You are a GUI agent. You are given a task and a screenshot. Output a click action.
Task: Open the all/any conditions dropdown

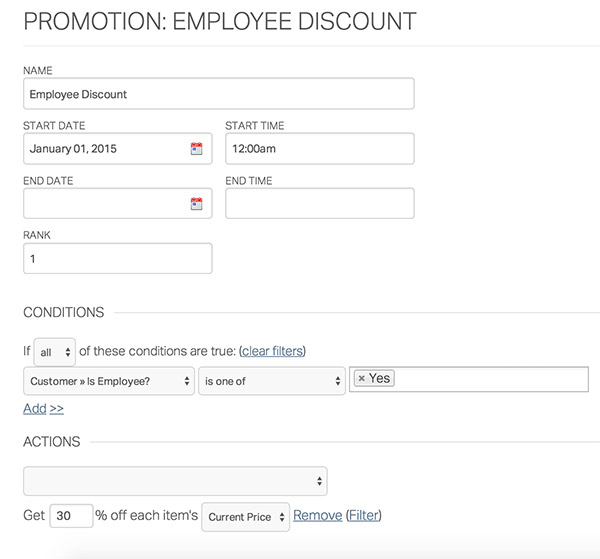55,351
